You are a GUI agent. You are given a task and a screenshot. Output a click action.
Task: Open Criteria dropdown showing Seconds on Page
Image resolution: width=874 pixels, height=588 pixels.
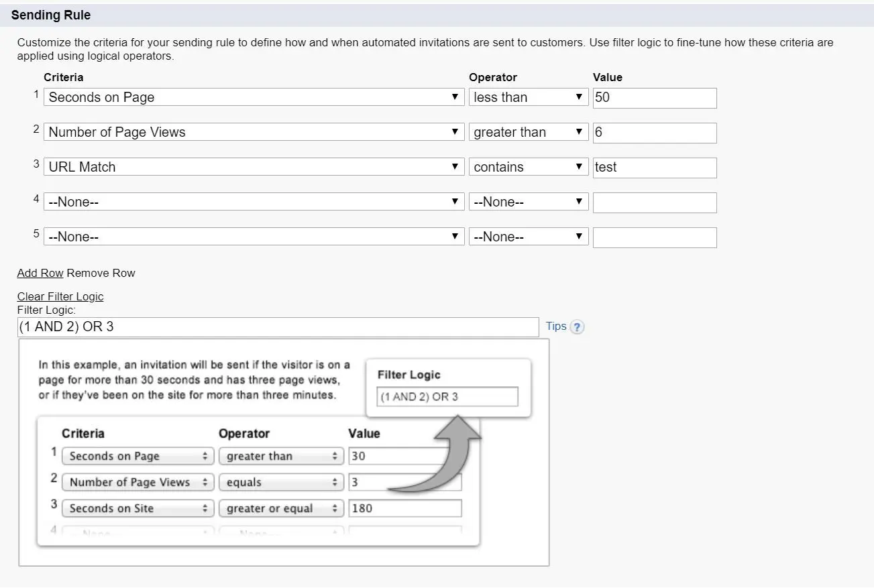[254, 97]
